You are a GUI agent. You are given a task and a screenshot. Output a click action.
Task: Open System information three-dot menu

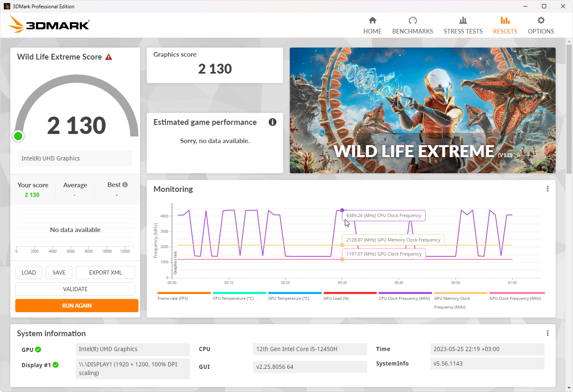coord(547,333)
